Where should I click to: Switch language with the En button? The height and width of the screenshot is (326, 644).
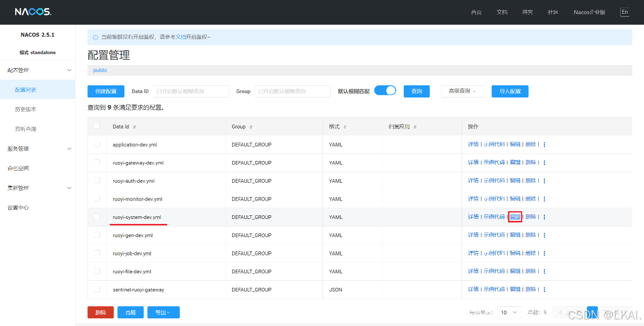pos(625,12)
